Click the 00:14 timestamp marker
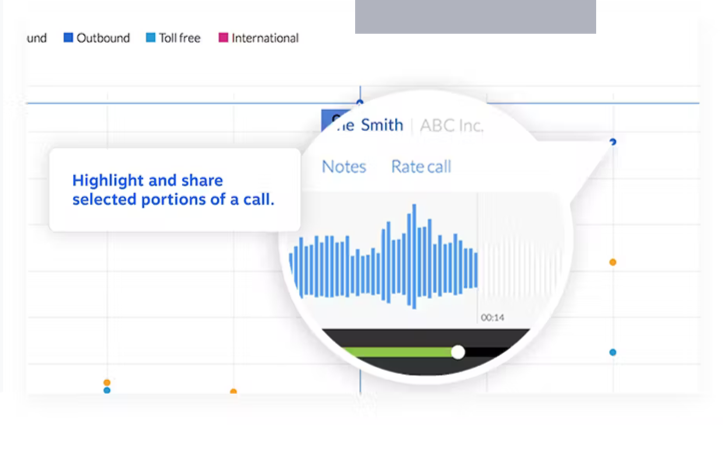 pos(492,318)
